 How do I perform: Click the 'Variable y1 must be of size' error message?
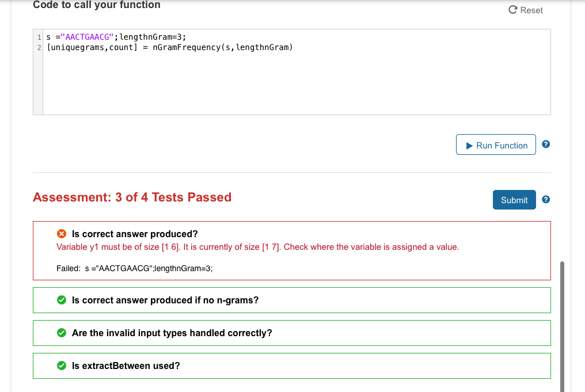(257, 247)
